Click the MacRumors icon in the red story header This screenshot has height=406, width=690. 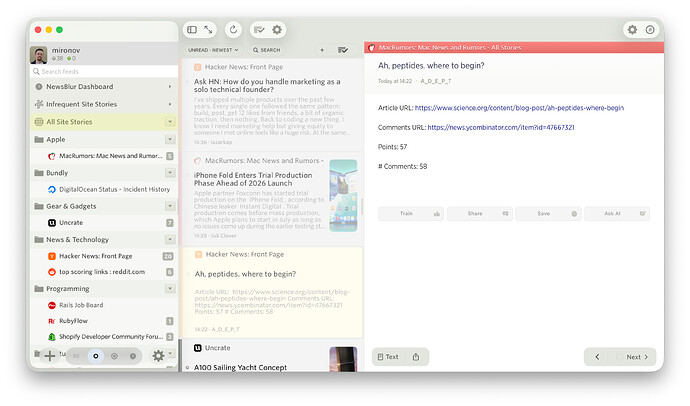[371, 48]
